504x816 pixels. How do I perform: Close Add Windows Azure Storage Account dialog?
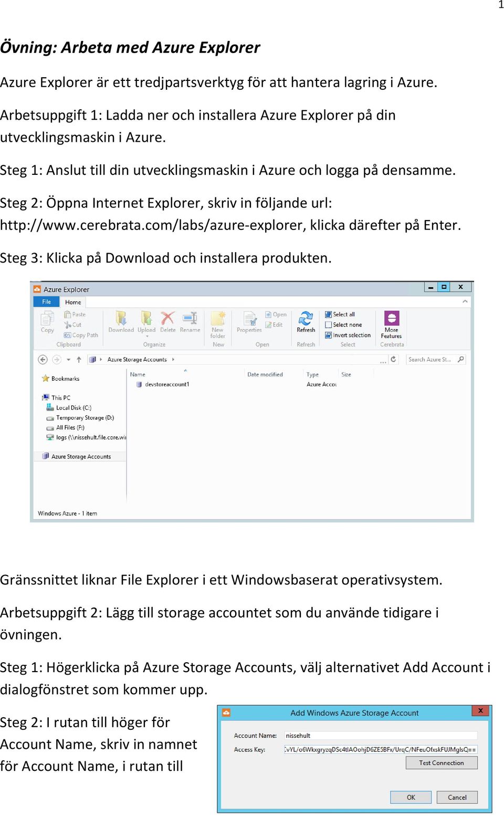click(480, 710)
